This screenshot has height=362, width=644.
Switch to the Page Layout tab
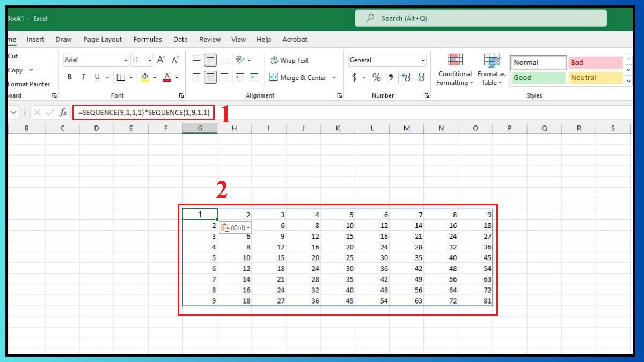[x=103, y=39]
